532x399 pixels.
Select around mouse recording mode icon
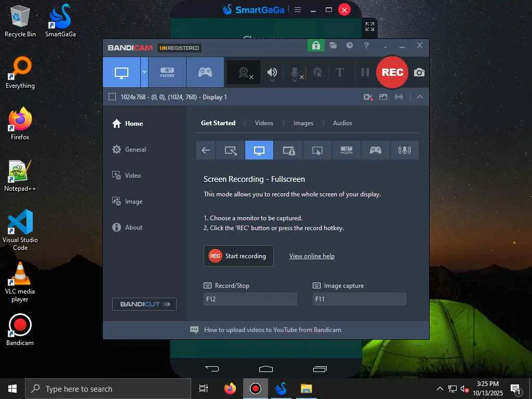pos(317,150)
